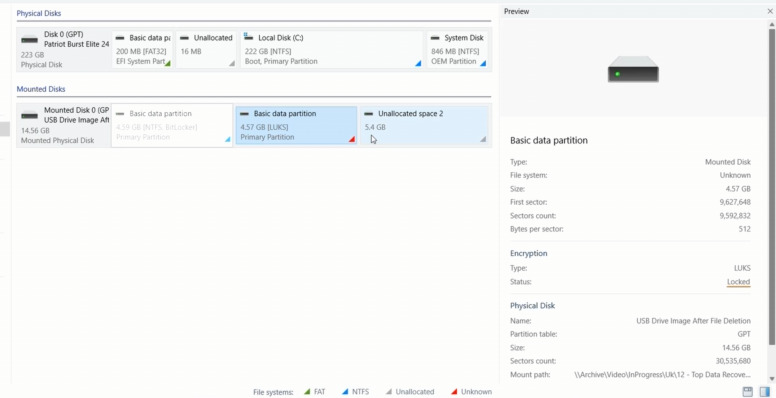Viewport: 776px width, 398px height.
Task: Click the Mounted Disks section header
Action: pos(41,89)
